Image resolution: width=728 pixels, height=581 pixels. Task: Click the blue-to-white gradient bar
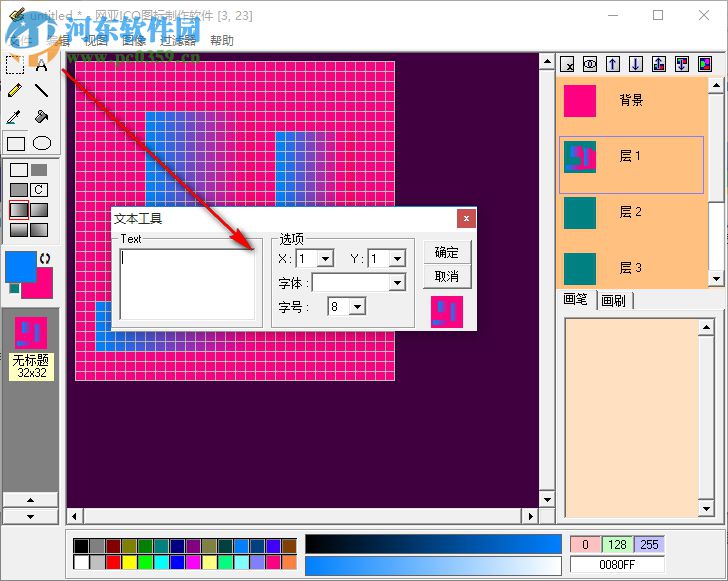tap(433, 566)
